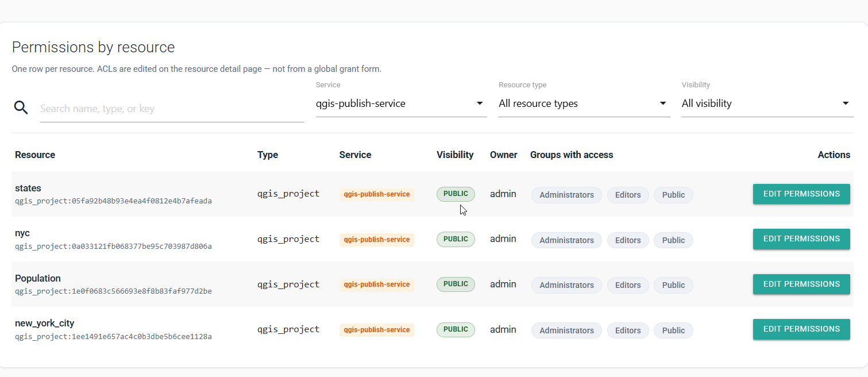Click the Groups with access column header
The height and width of the screenshot is (377, 868).
click(572, 155)
